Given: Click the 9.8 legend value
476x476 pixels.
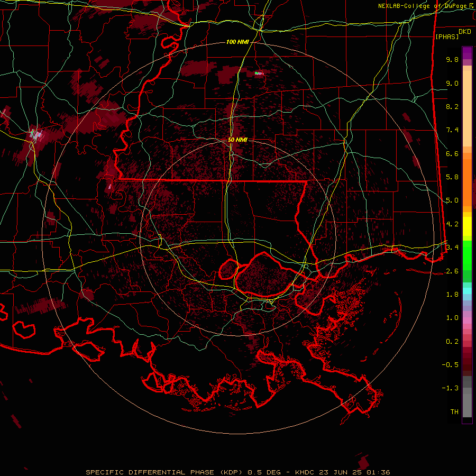Looking at the screenshot, I should pos(452,59).
